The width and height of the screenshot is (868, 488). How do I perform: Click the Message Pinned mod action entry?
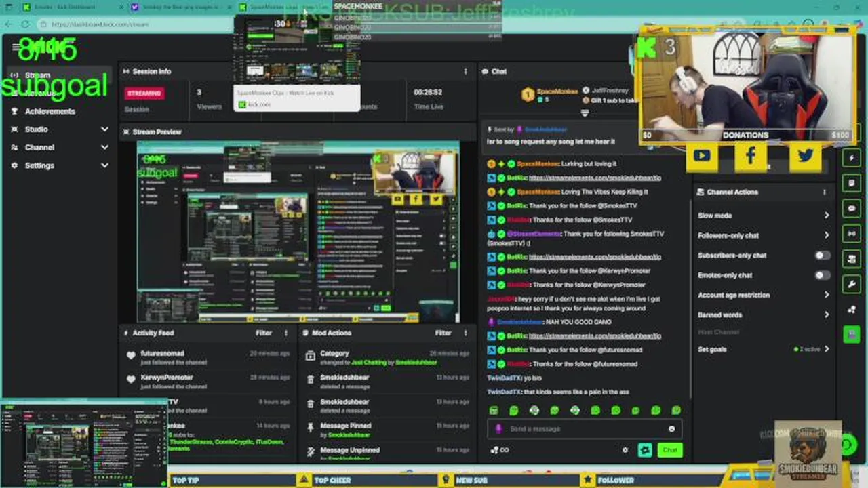[387, 430]
